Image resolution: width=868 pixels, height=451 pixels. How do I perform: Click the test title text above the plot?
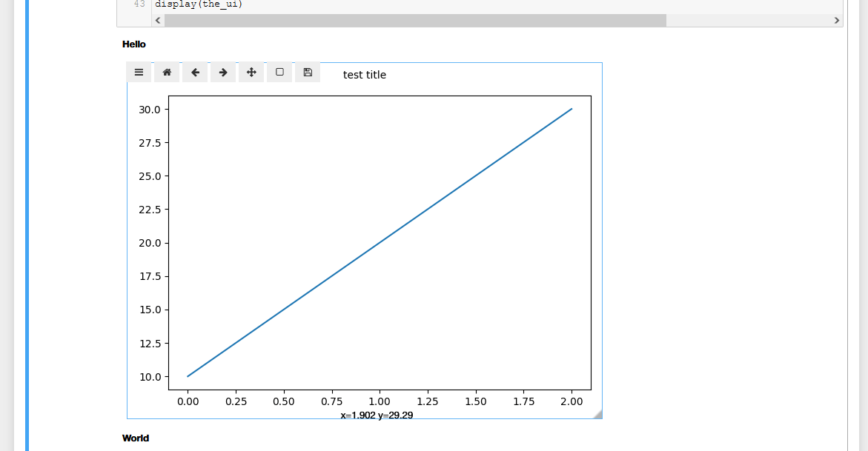[x=364, y=75]
